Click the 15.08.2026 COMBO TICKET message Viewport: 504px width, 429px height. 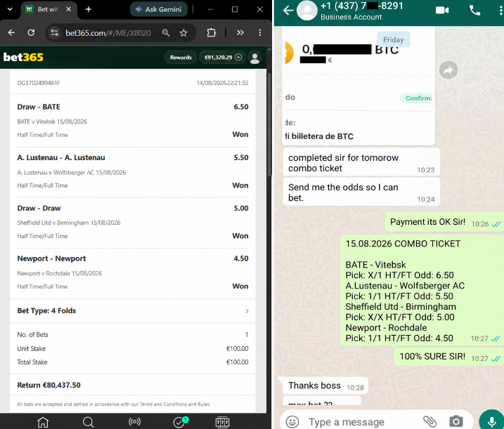422,291
